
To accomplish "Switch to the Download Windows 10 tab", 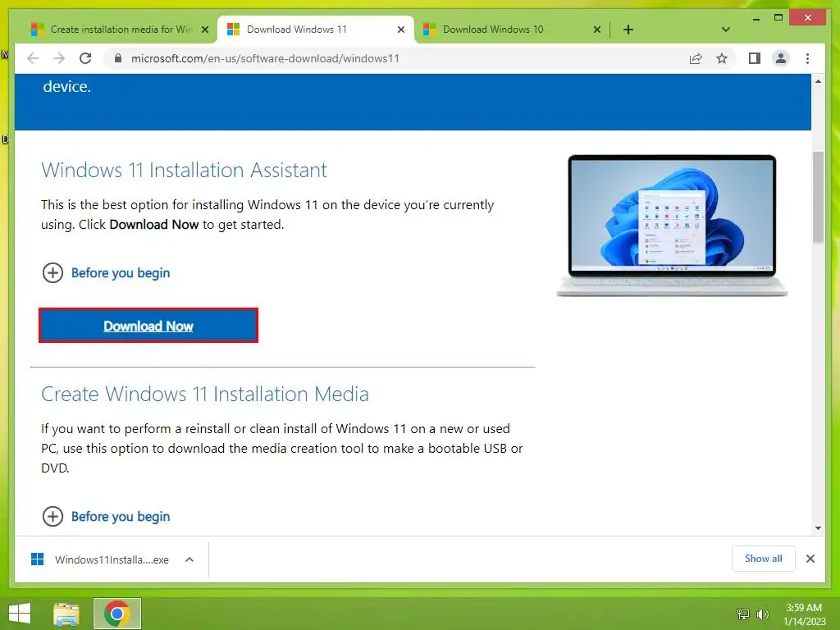I will click(x=493, y=30).
